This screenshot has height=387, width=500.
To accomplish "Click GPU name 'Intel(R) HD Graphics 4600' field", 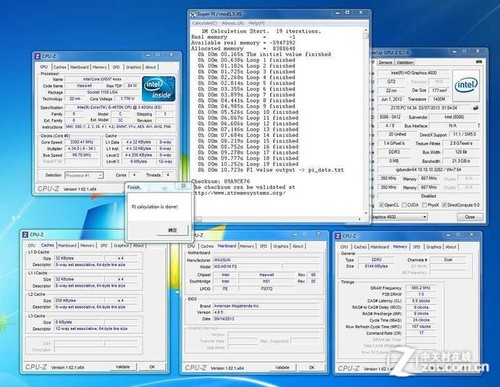I will point(414,73).
